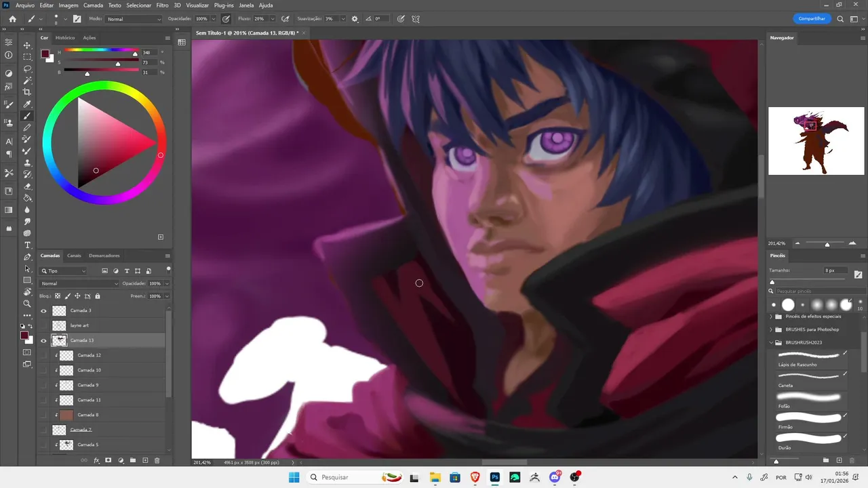
Task: Switch to the Demarcadores tab
Action: click(x=104, y=256)
